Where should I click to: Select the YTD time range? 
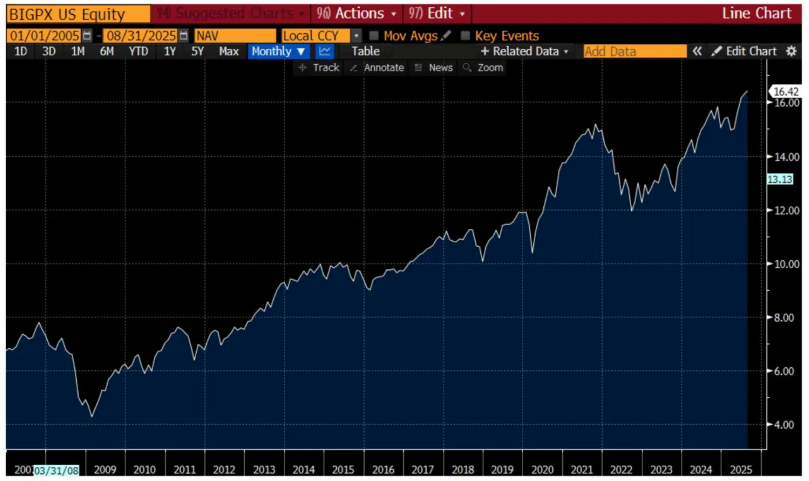pos(139,51)
